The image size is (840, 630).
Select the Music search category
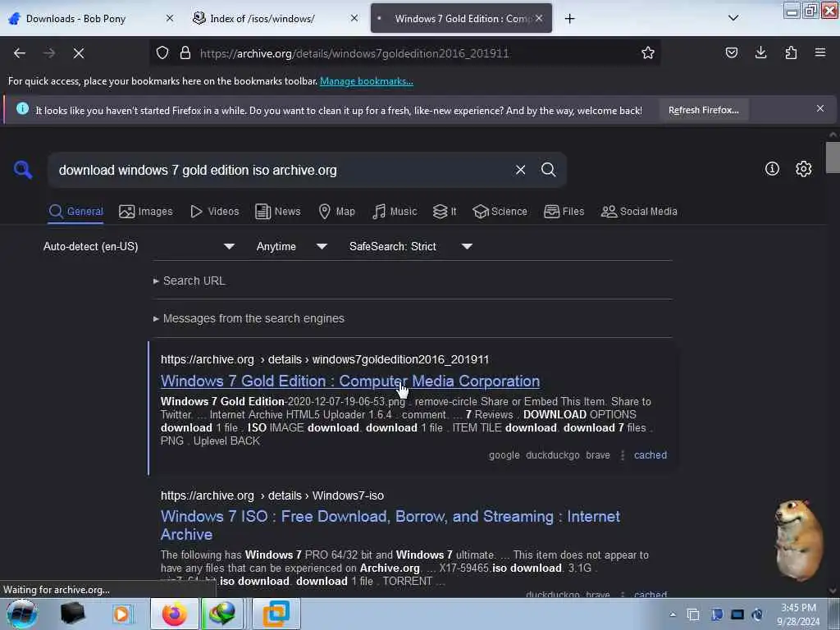click(x=395, y=212)
